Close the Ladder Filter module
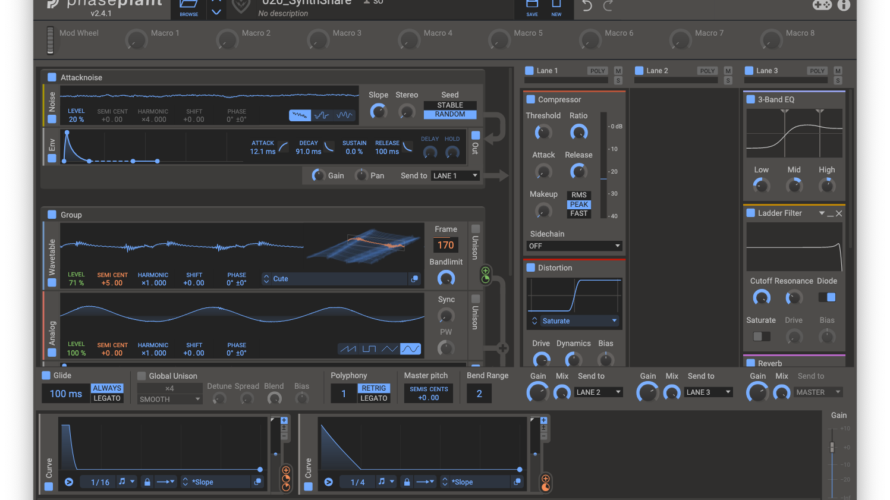This screenshot has height=500, width=890. (x=839, y=213)
